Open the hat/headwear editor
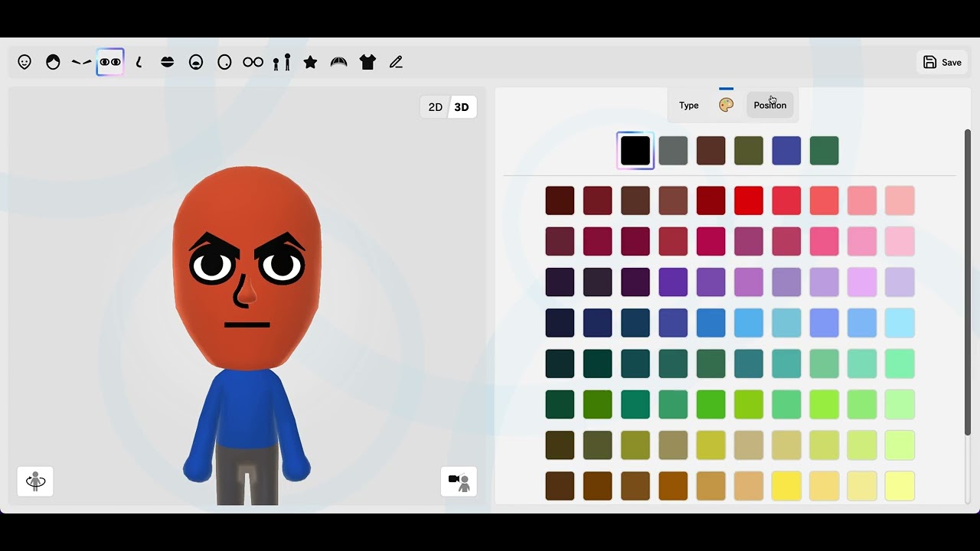Viewport: 980px width, 551px height. [339, 62]
